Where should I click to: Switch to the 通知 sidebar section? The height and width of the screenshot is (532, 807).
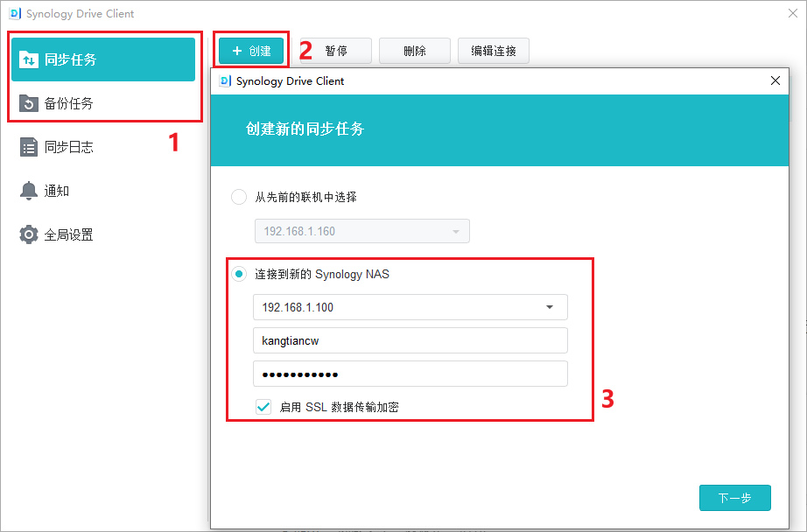pos(57,191)
